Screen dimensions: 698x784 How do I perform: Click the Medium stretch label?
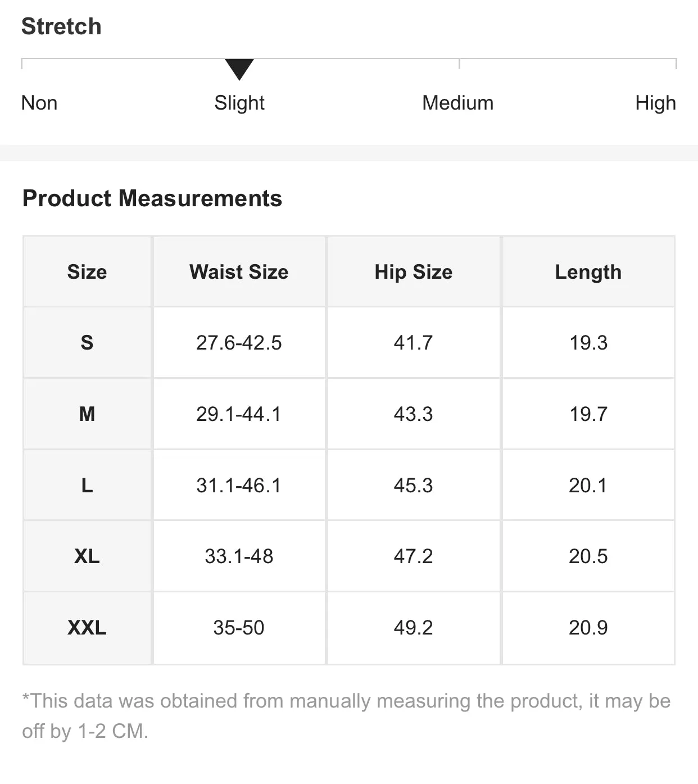[x=457, y=103]
